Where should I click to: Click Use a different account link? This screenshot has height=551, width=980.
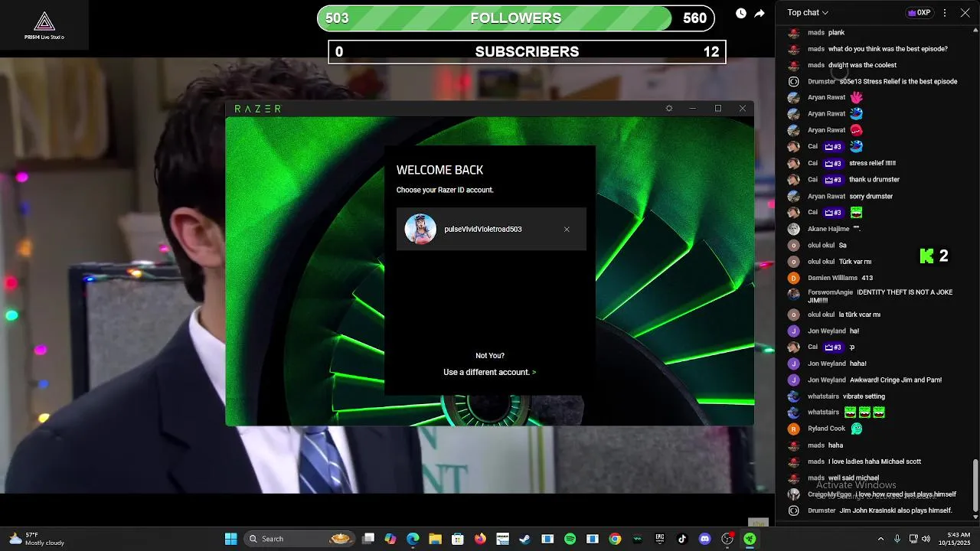(x=489, y=372)
